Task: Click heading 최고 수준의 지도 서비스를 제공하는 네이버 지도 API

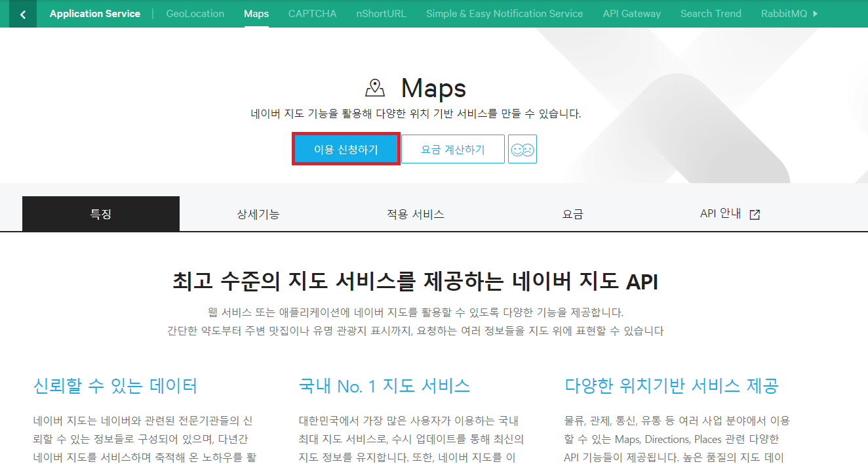Action: click(x=415, y=282)
